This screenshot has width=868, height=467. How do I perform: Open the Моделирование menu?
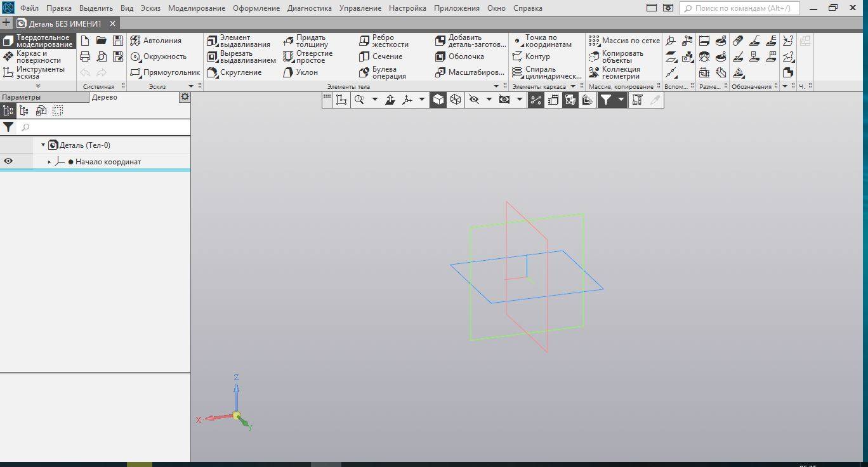tap(197, 8)
